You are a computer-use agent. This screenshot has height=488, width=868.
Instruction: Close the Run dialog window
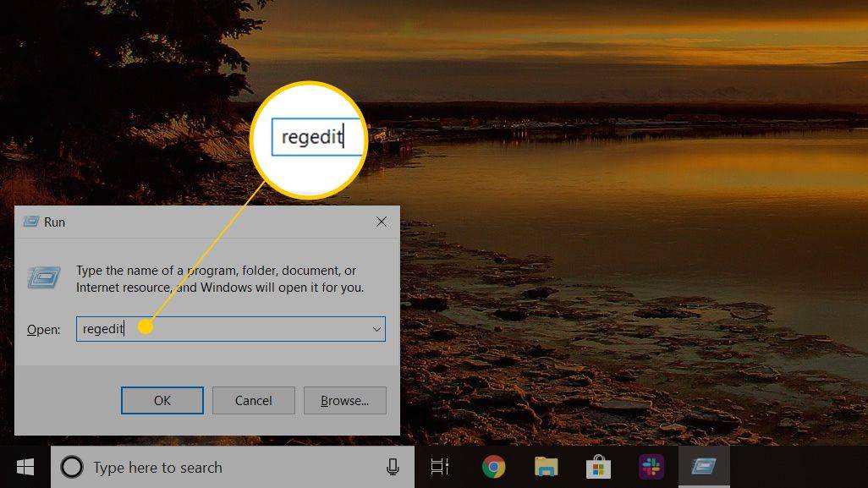[x=382, y=222]
